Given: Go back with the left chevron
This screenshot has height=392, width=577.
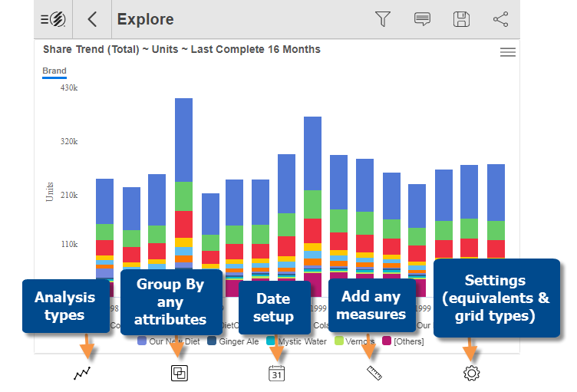Looking at the screenshot, I should 92,19.
